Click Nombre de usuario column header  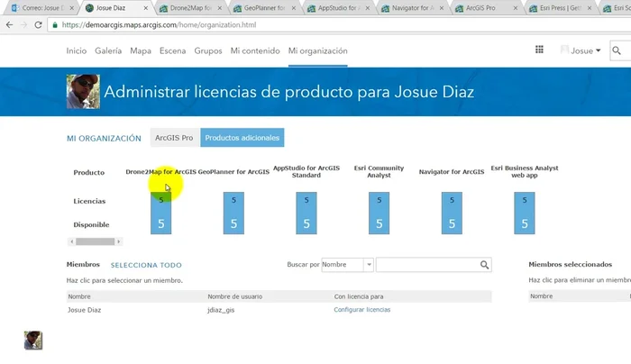pyautogui.click(x=235, y=296)
